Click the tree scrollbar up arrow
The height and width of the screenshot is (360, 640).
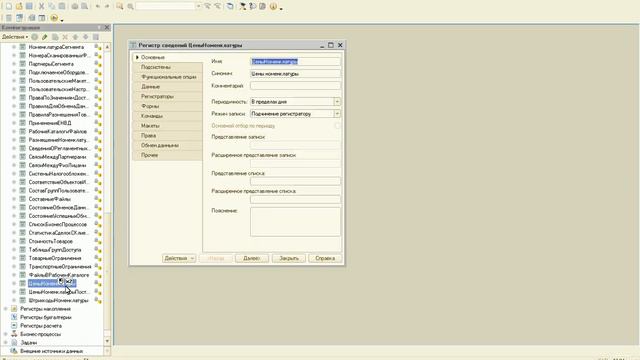click(107, 47)
